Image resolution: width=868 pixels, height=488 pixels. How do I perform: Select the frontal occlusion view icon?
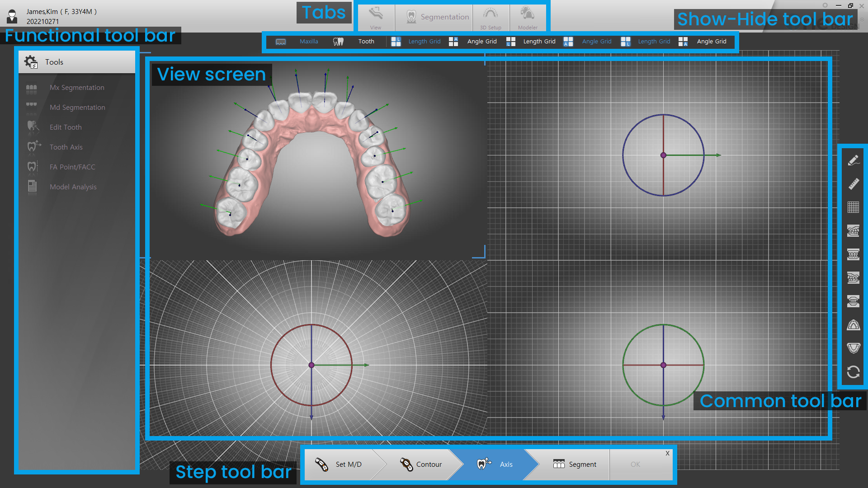point(854,254)
